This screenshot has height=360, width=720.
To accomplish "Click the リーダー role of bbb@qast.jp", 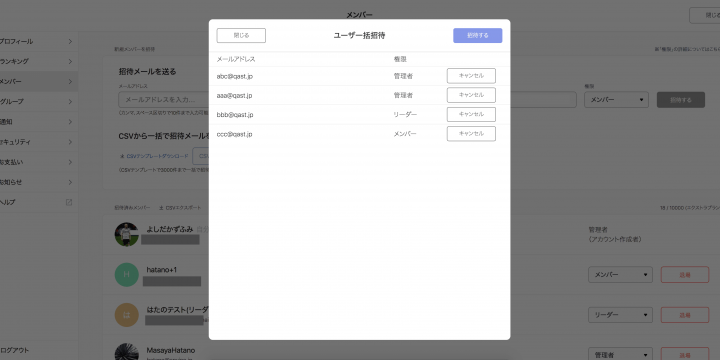I will [405, 115].
